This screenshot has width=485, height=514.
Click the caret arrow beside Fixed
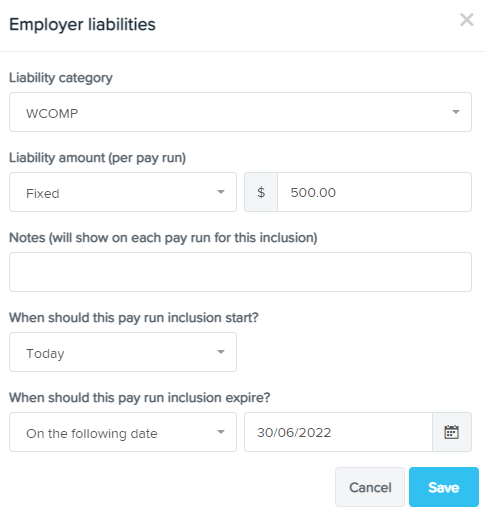[x=221, y=192]
